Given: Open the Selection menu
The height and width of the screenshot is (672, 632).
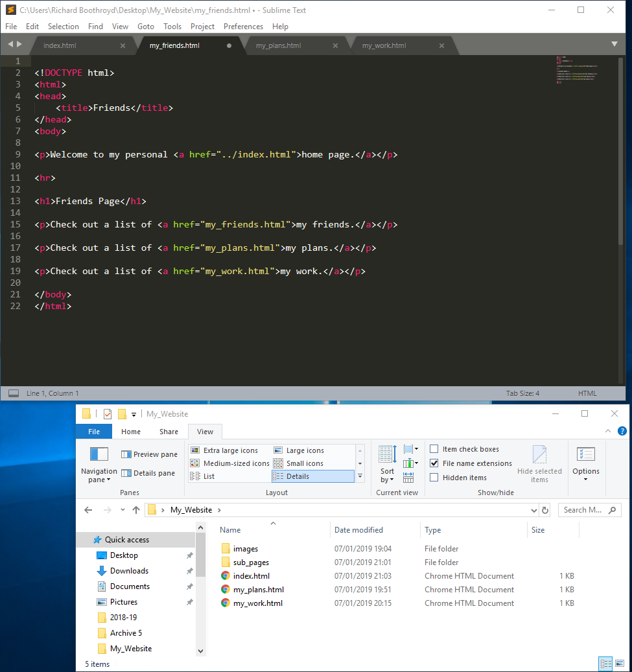Looking at the screenshot, I should [x=64, y=27].
